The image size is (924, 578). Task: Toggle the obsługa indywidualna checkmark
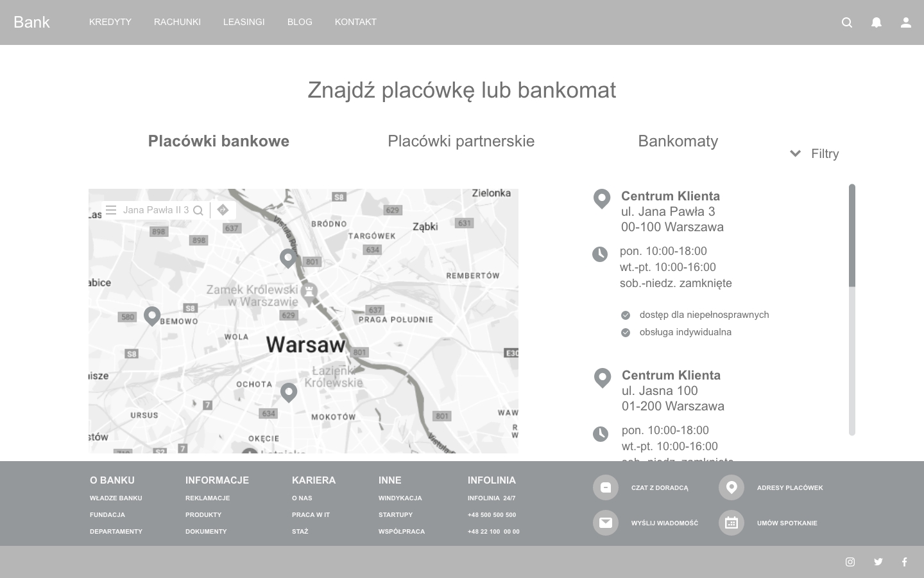tap(626, 333)
